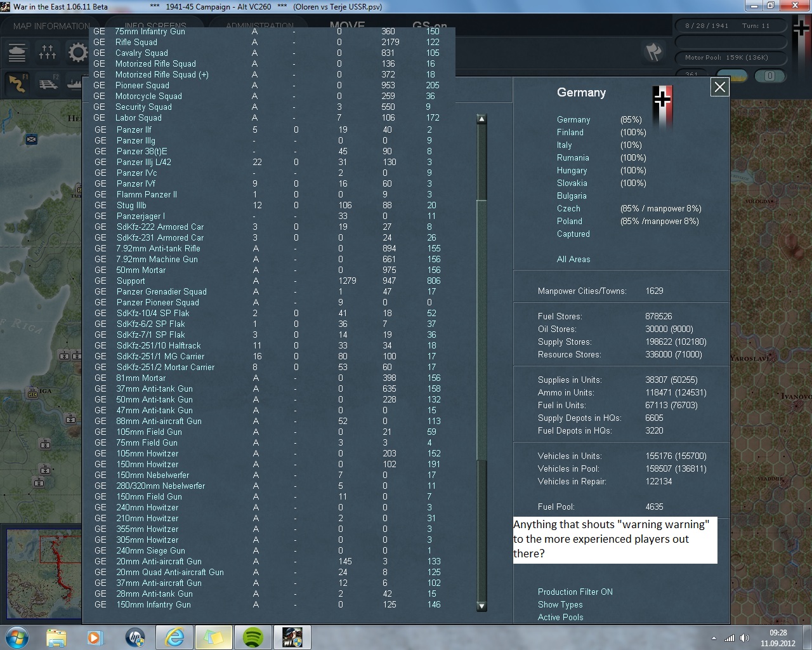Select All Areas in the list
This screenshot has width=812, height=650.
[x=573, y=259]
